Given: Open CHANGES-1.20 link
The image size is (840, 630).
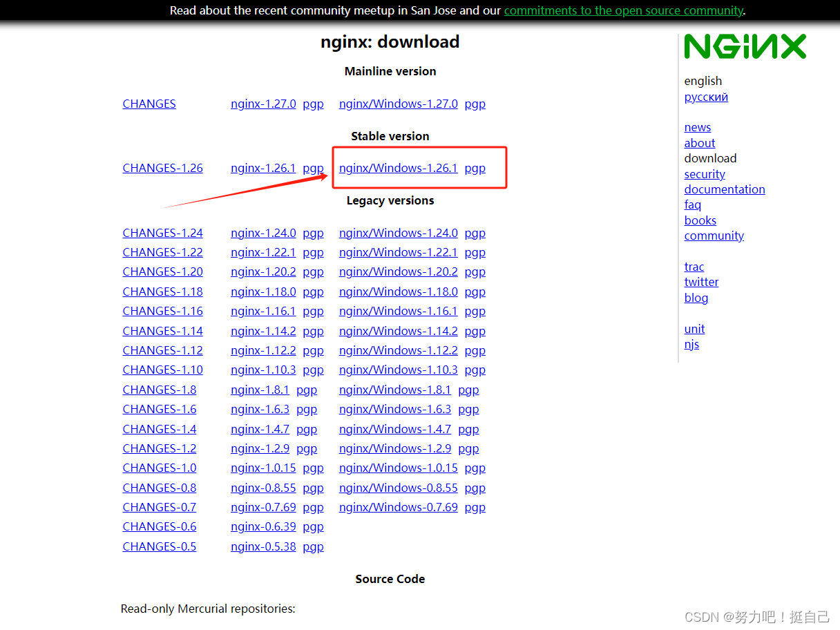Looking at the screenshot, I should pyautogui.click(x=163, y=271).
